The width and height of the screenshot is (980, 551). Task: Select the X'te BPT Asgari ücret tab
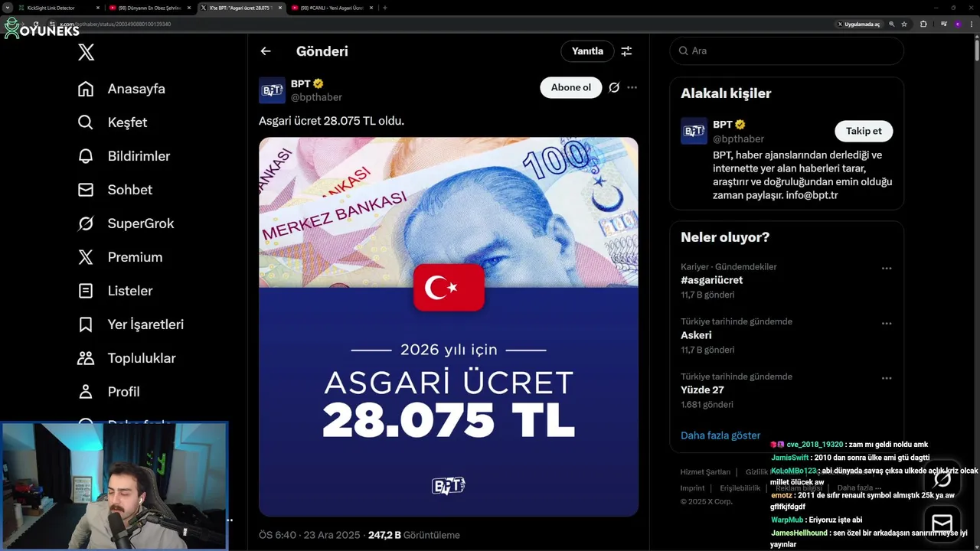point(240,8)
